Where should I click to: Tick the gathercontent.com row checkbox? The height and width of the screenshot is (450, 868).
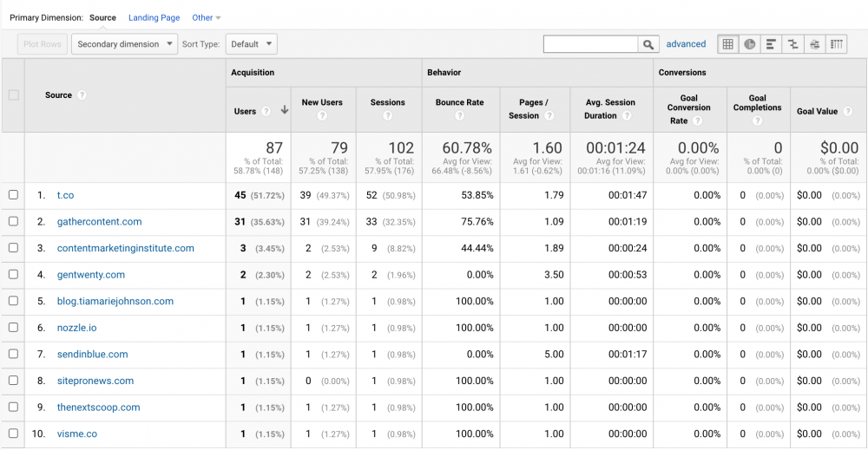13,222
